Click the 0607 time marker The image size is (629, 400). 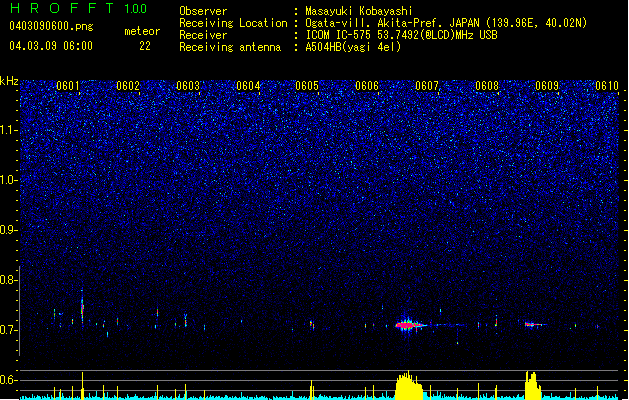pos(427,86)
